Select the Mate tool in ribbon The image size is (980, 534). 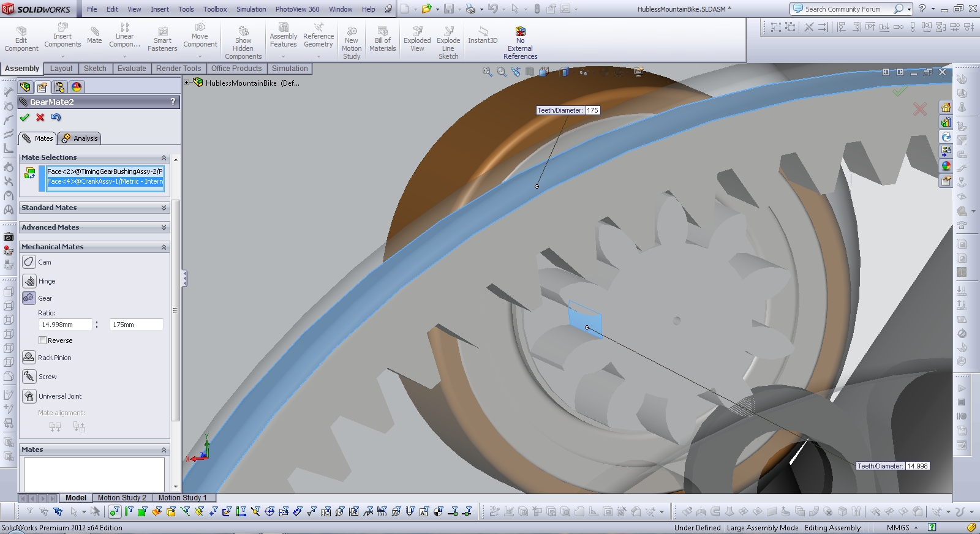point(94,35)
